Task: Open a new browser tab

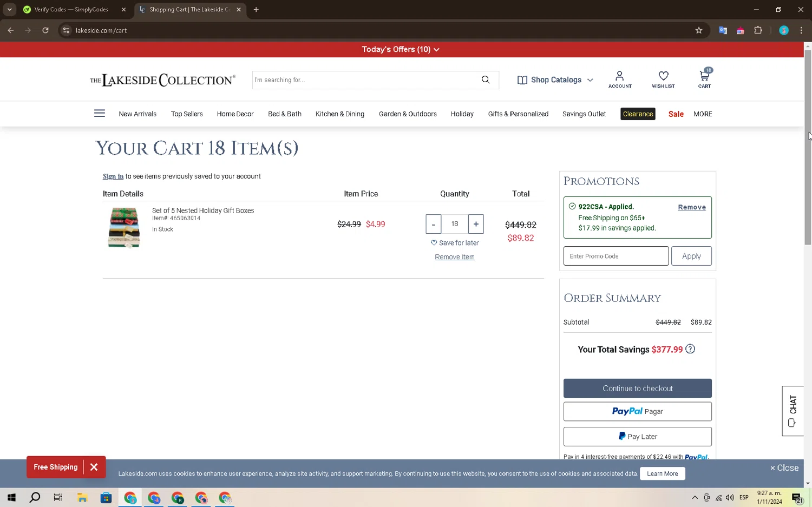Action: pos(256,9)
